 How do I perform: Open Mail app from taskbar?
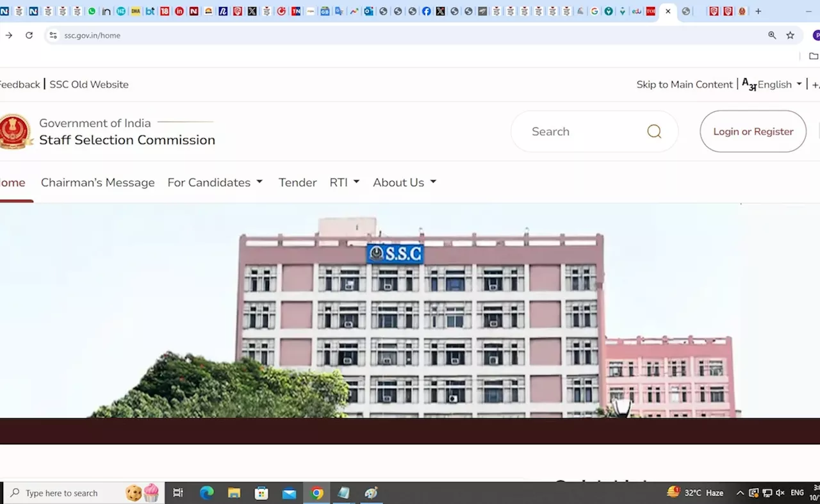(290, 493)
